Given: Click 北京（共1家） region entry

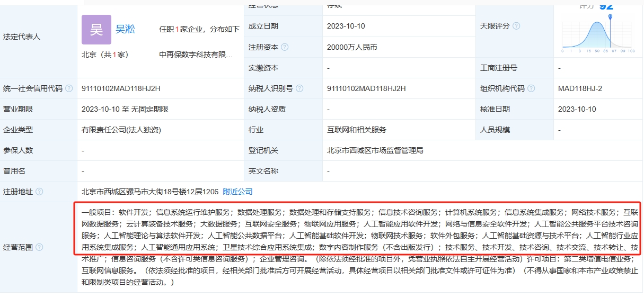Looking at the screenshot, I should [x=105, y=55].
